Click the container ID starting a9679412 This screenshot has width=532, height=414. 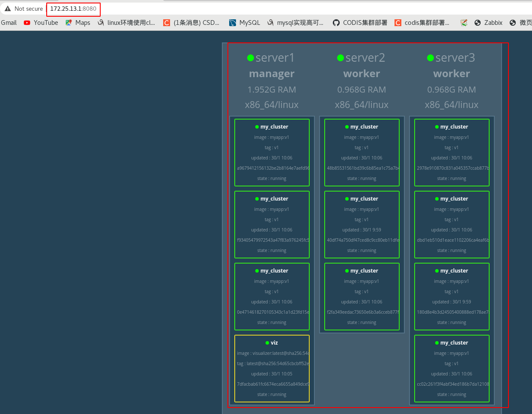(273, 168)
